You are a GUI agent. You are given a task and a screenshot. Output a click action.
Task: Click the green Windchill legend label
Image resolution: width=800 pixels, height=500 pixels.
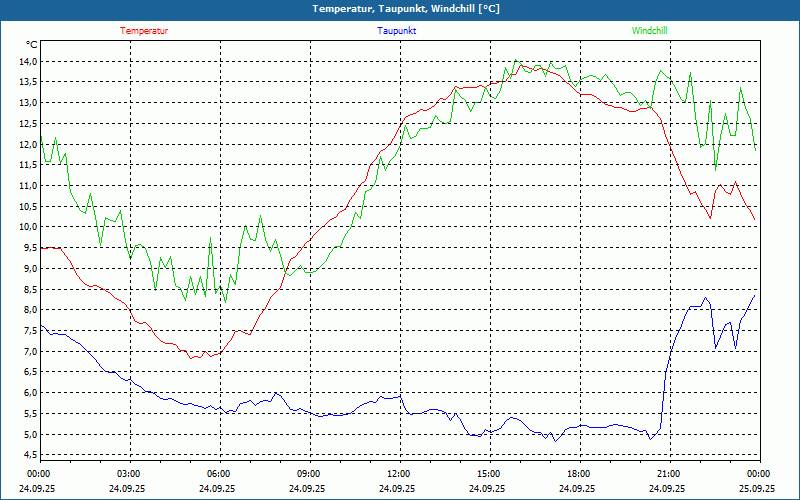click(x=650, y=31)
